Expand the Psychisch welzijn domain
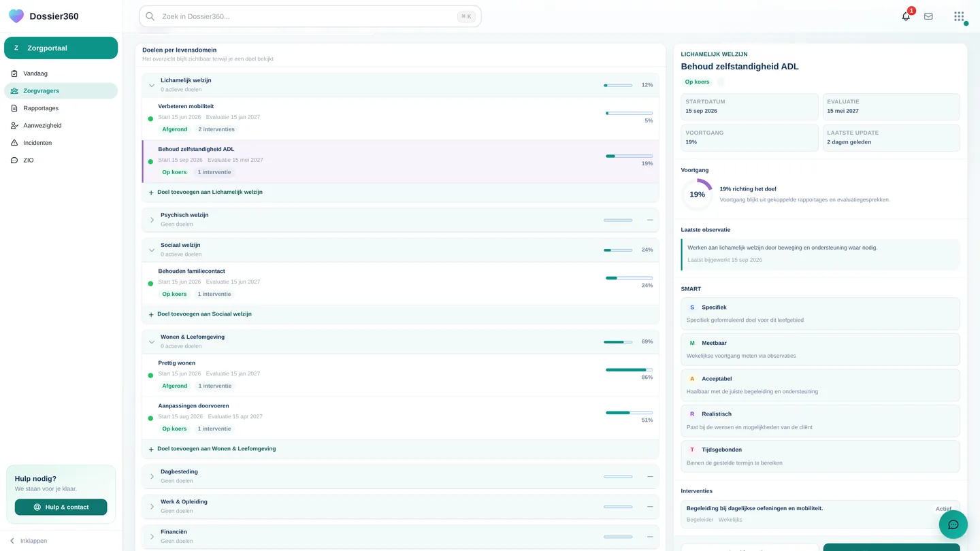The image size is (980, 551). coord(152,220)
